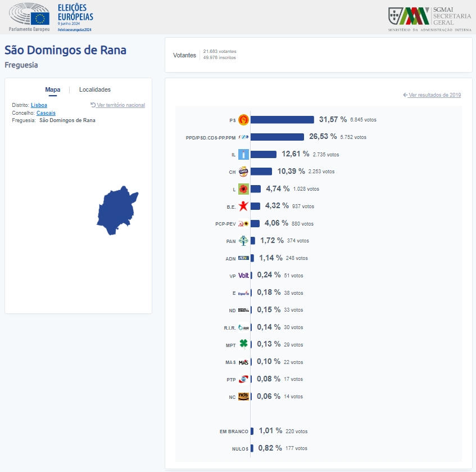Viewport: 476px width, 472px height.
Task: Click the Eleições Europeias 2024 title logo
Action: (75, 17)
